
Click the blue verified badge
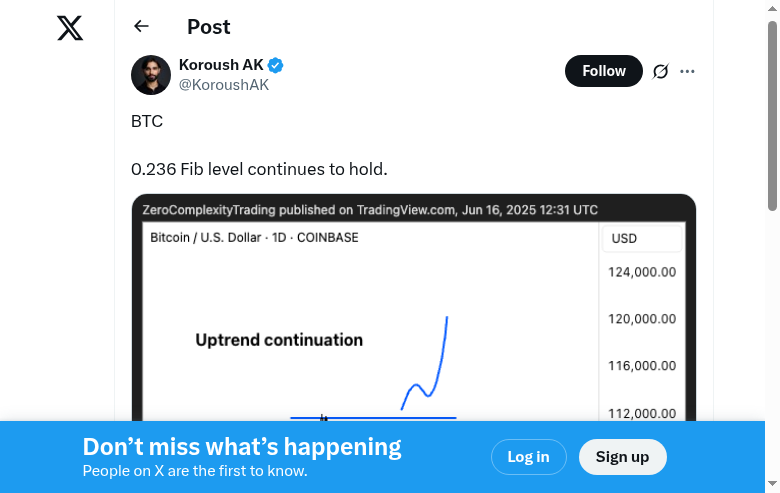pos(276,65)
